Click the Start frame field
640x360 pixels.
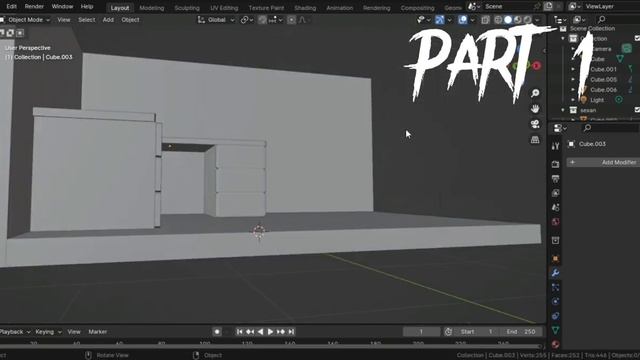tap(477, 332)
